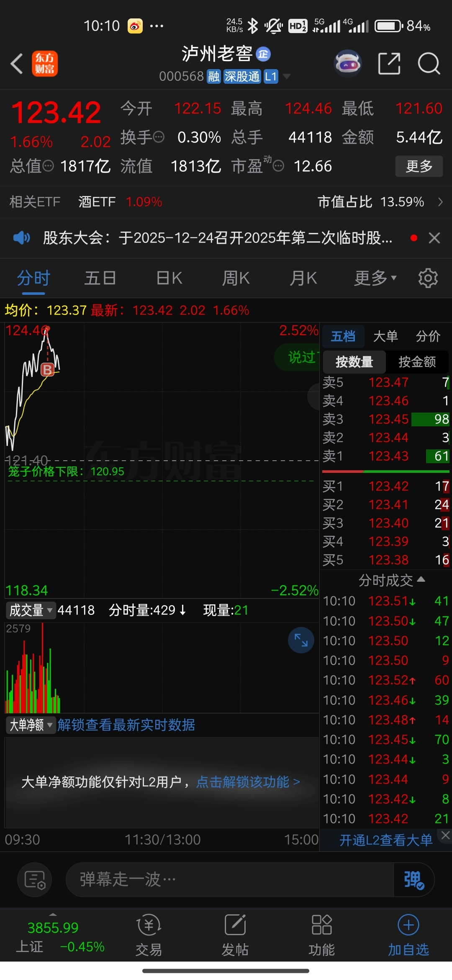The height and width of the screenshot is (980, 452).
Task: Expand the stock code dropdown arrow
Action: (x=287, y=77)
